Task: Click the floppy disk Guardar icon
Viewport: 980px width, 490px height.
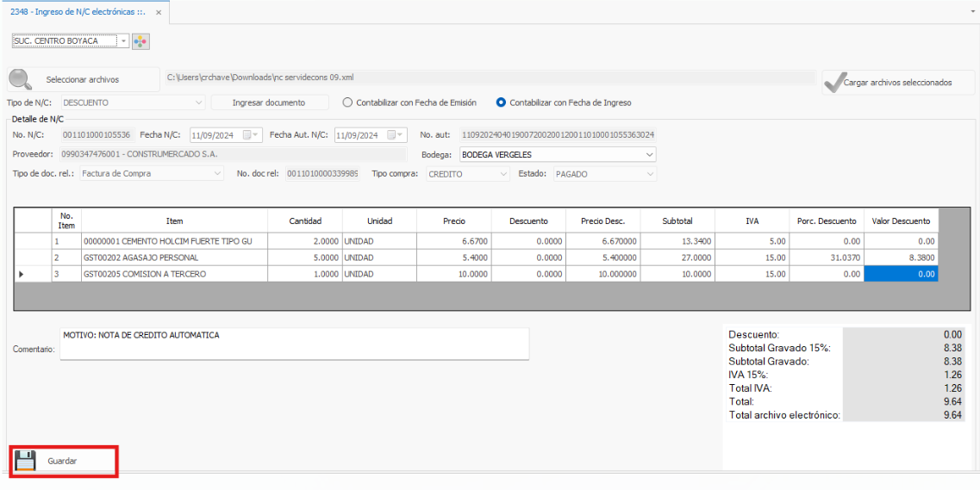Action: point(26,461)
